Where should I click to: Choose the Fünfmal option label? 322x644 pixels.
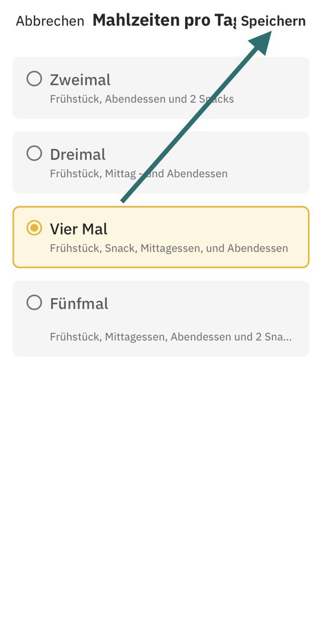click(79, 304)
